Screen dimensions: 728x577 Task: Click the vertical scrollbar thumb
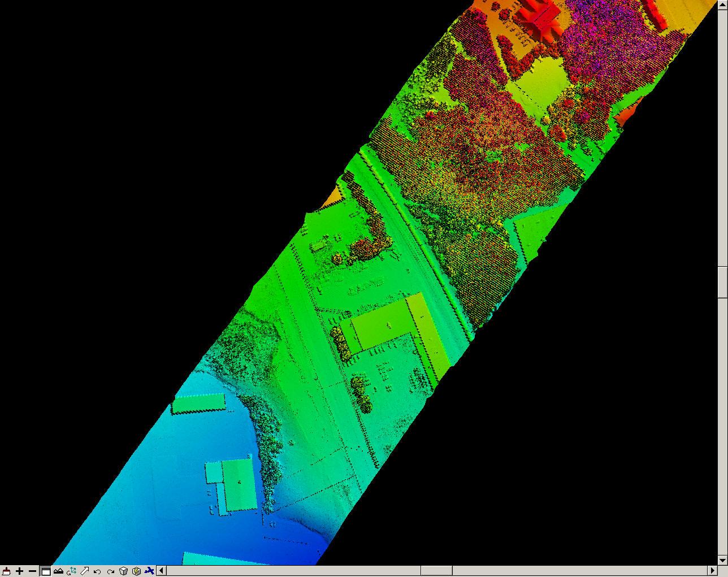(722, 281)
